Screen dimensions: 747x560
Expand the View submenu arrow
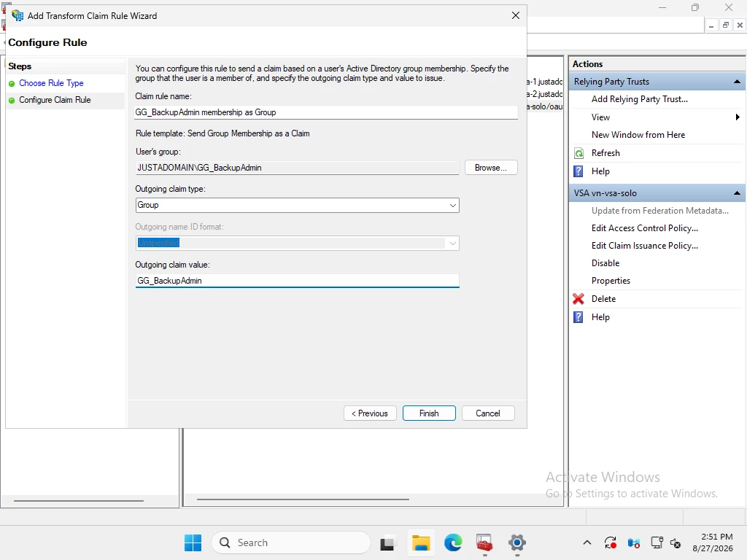(738, 117)
